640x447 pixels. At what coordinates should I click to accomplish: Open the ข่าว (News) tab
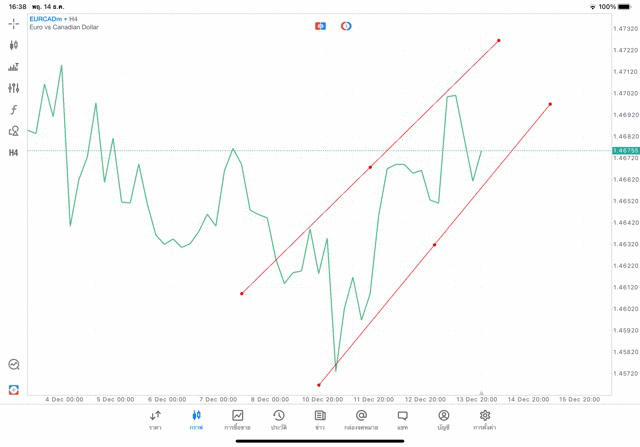320,419
